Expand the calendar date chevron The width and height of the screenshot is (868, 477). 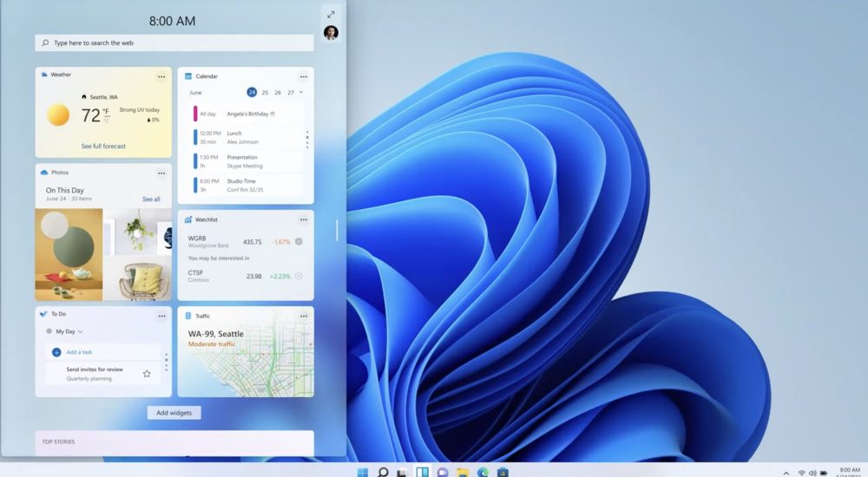point(301,92)
